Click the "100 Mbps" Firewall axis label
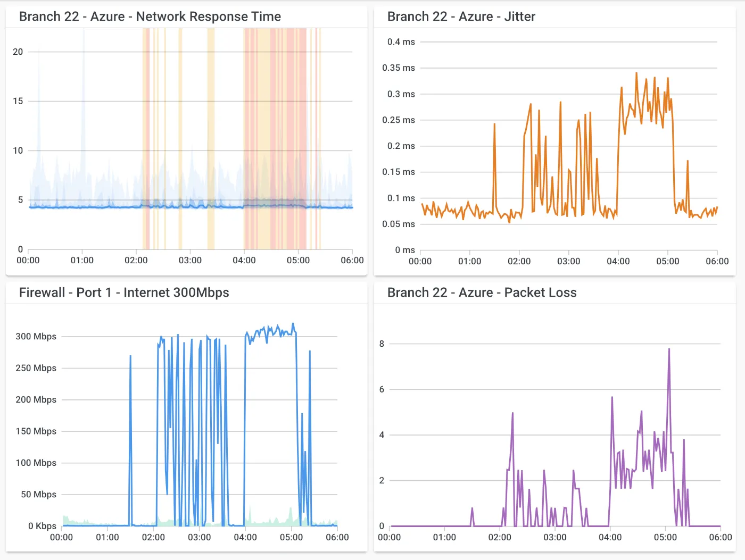This screenshot has height=560, width=745. coord(36,463)
